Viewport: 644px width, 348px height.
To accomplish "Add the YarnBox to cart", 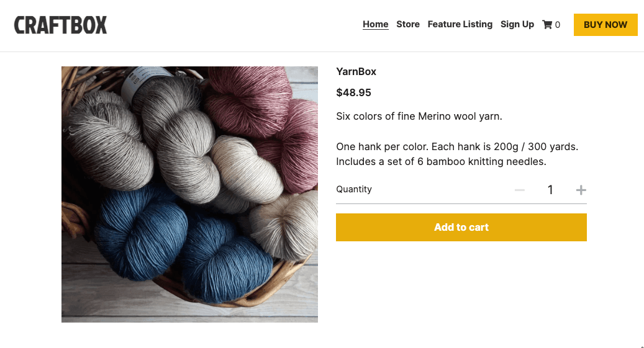I will (x=461, y=228).
